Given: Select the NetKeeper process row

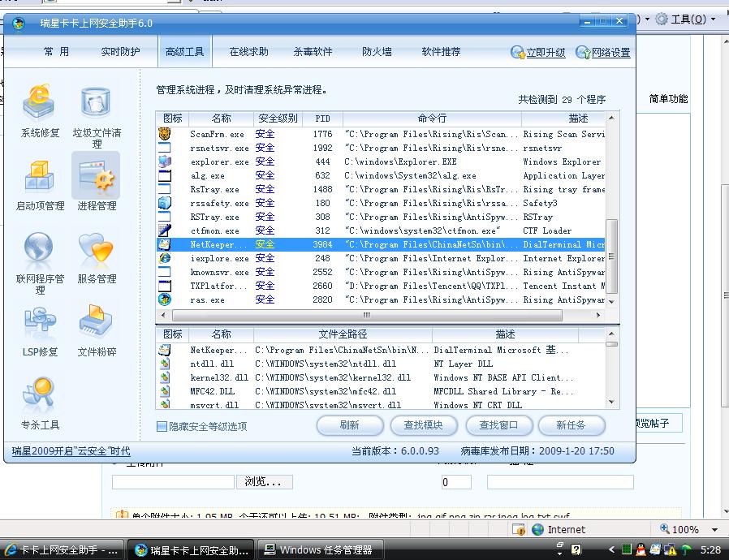Looking at the screenshot, I should click(x=381, y=244).
